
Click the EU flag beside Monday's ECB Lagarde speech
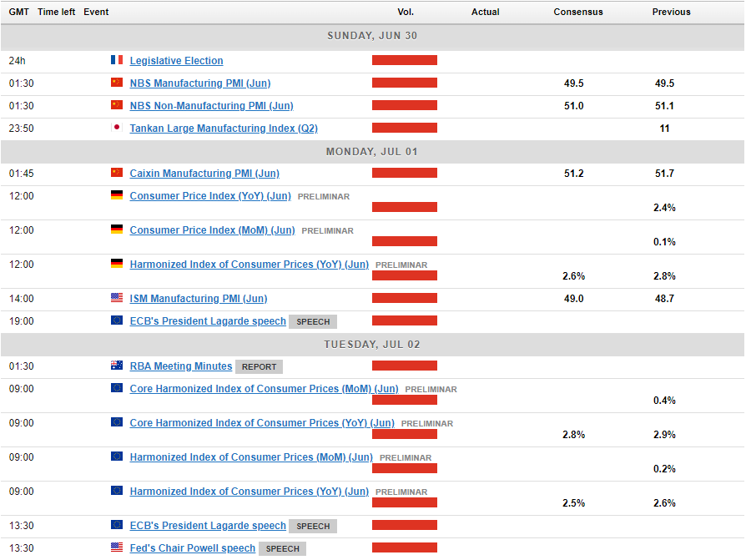pyautogui.click(x=117, y=320)
